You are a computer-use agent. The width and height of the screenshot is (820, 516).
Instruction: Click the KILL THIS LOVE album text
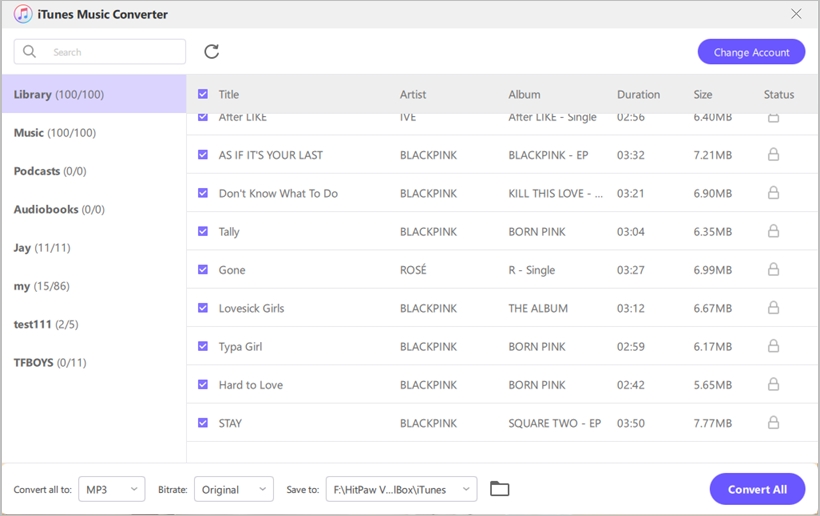[555, 193]
